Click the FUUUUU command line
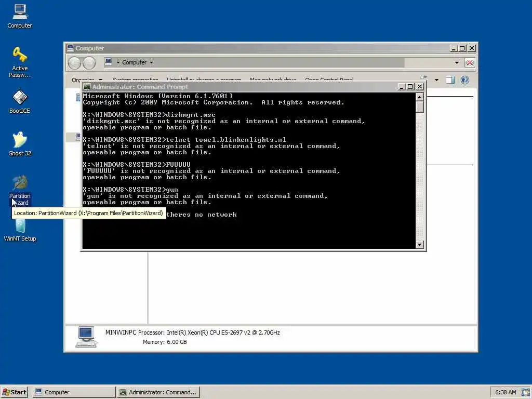Viewport: 532px width, 399px height. (137, 165)
